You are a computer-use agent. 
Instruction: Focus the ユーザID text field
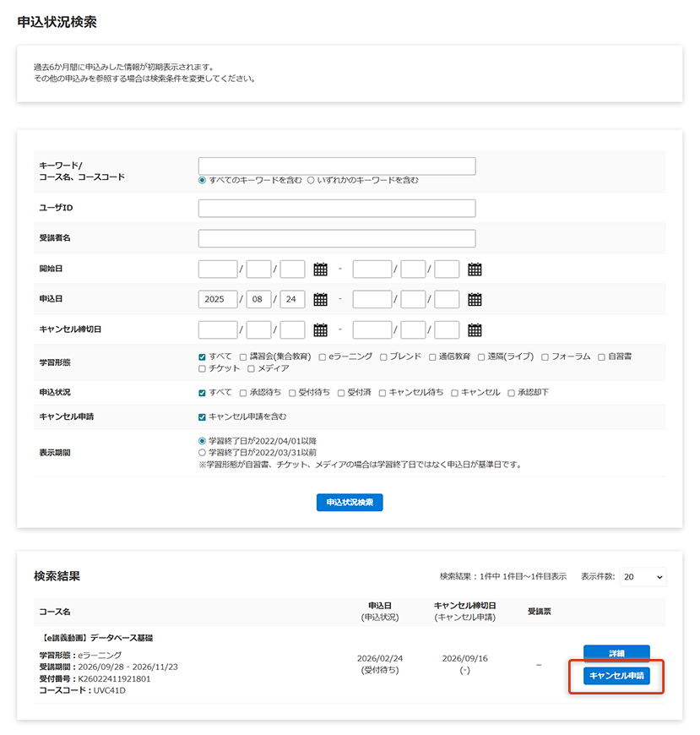point(336,209)
